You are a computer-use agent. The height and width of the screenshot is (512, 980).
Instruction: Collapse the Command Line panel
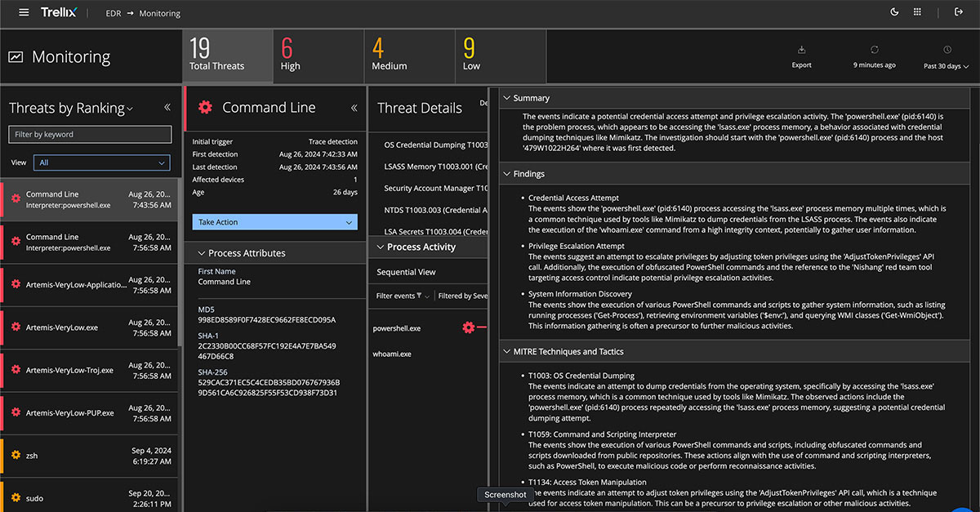[x=354, y=108]
